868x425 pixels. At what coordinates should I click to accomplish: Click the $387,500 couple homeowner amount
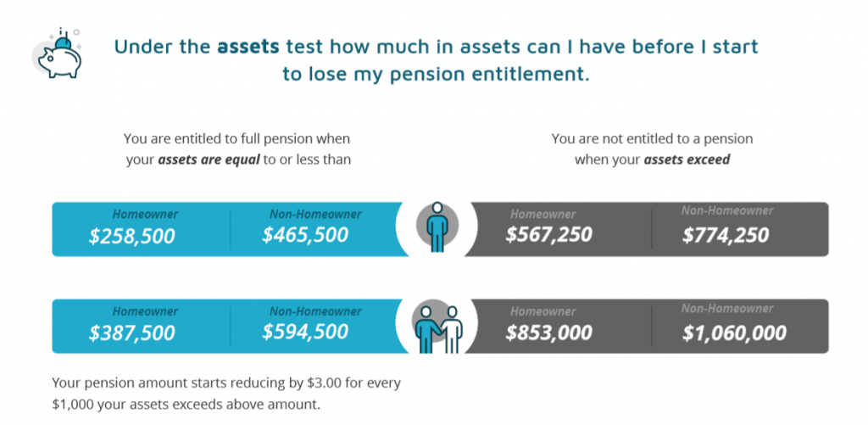[x=131, y=333]
